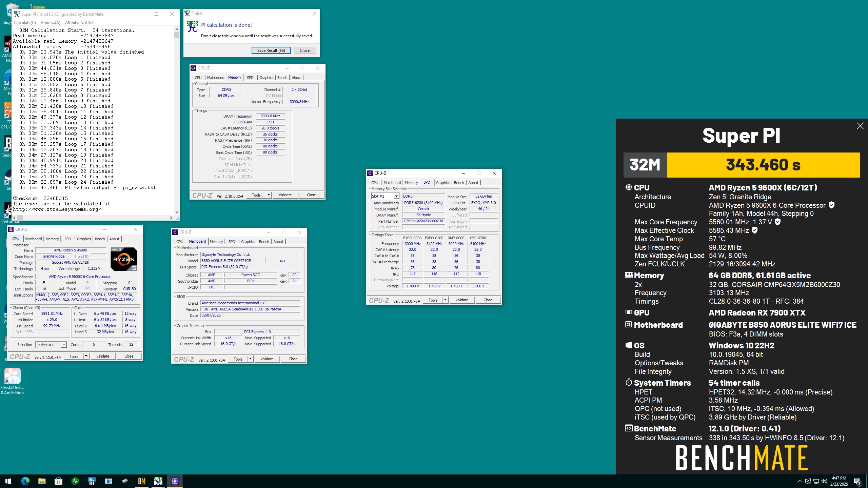Screen dimensions: 868x488
Task: Switch to SPD tab in CPU-Z Memory window
Action: coord(250,78)
